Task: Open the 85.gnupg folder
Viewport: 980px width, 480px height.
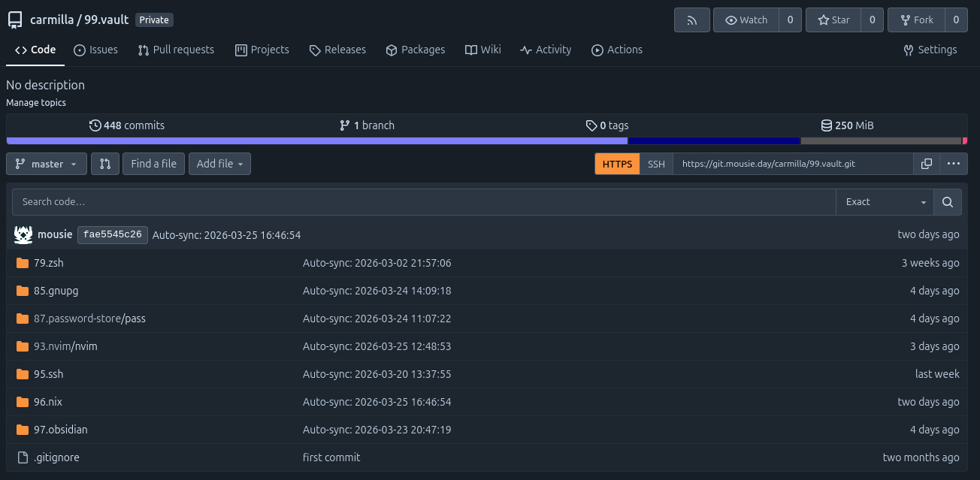Action: tap(56, 291)
